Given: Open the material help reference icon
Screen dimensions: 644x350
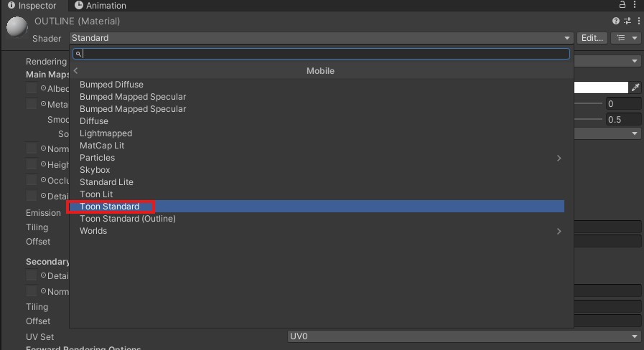Looking at the screenshot, I should click(616, 22).
